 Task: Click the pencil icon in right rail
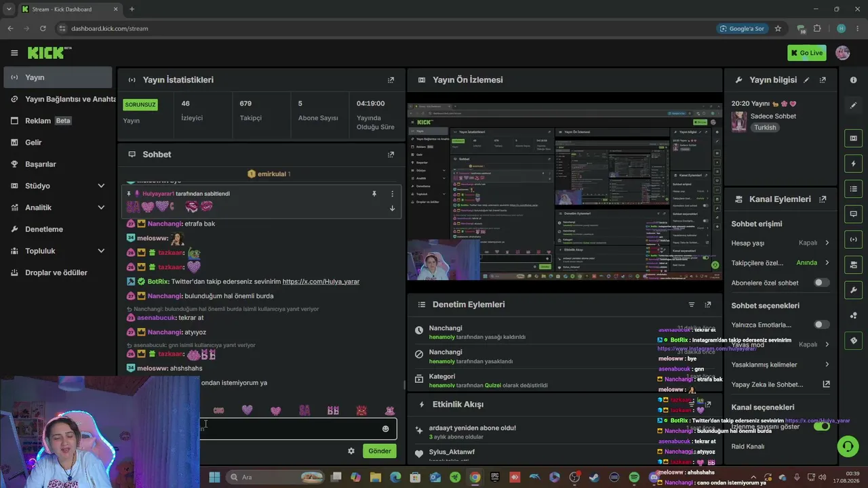[x=853, y=105]
